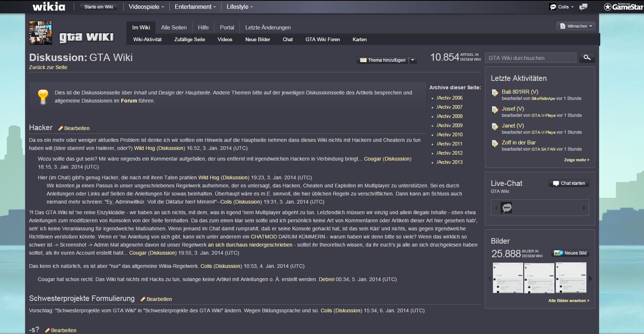The image size is (644, 334).
Task: Open Zufällige Seite from the submenu
Action: 190,39
